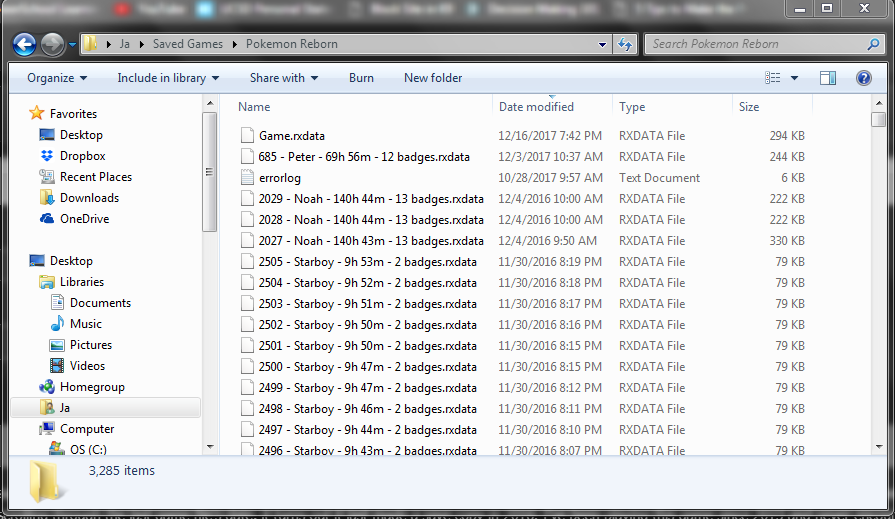Sort files by Date modified column
The width and height of the screenshot is (895, 519).
pos(537,107)
